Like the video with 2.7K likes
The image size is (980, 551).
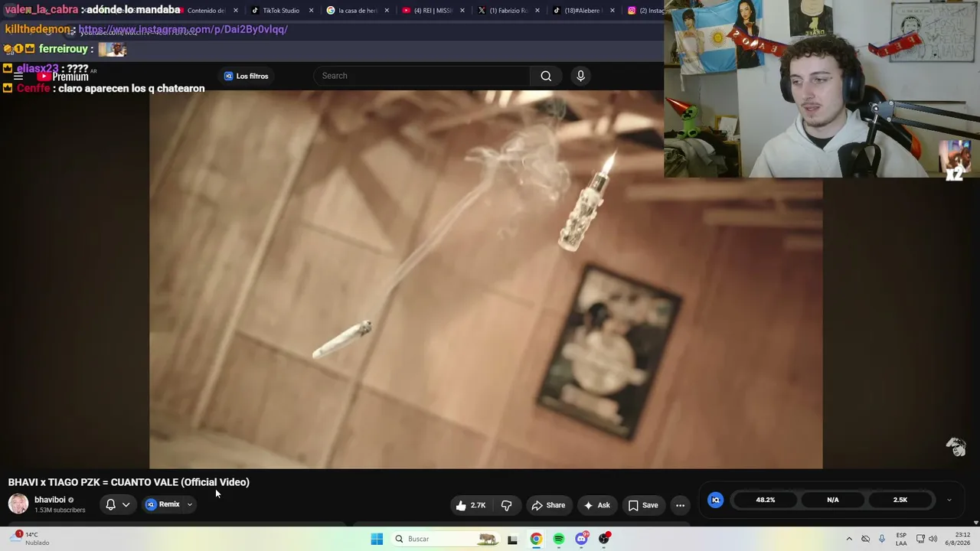click(x=471, y=505)
